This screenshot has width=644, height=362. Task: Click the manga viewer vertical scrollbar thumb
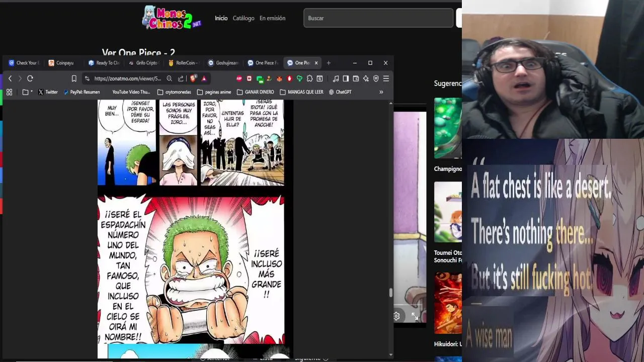(x=390, y=293)
